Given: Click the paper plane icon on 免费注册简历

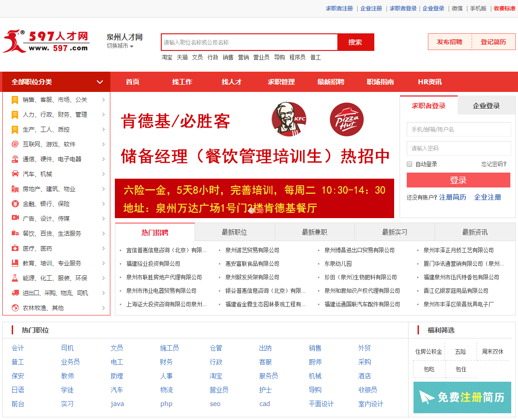Looking at the screenshot, I should coord(427,397).
